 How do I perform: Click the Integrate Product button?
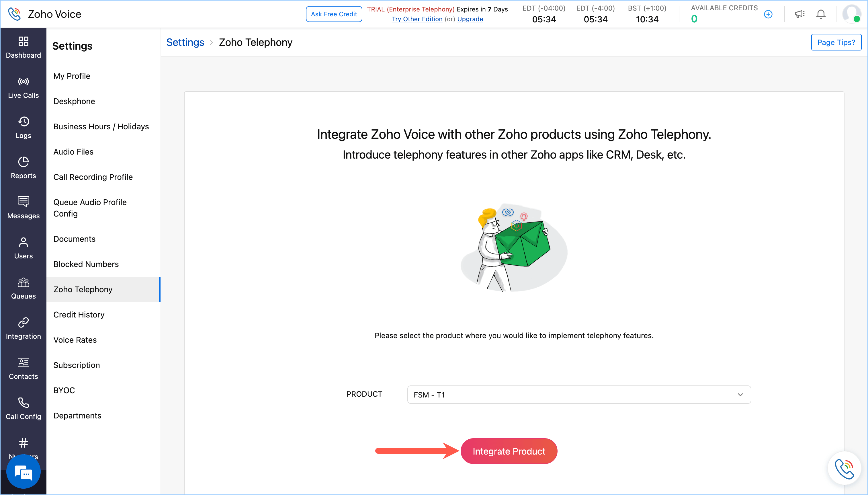point(509,451)
